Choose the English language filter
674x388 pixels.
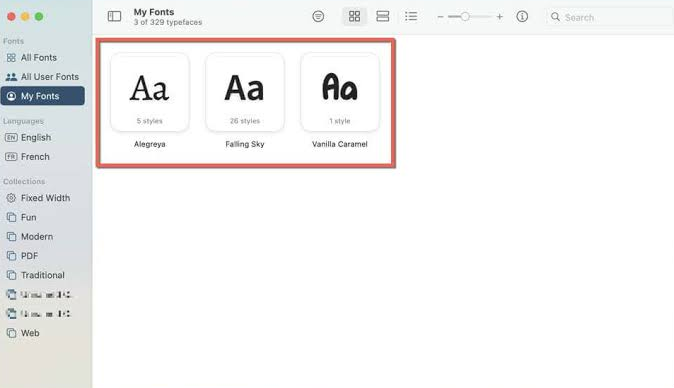click(43, 137)
